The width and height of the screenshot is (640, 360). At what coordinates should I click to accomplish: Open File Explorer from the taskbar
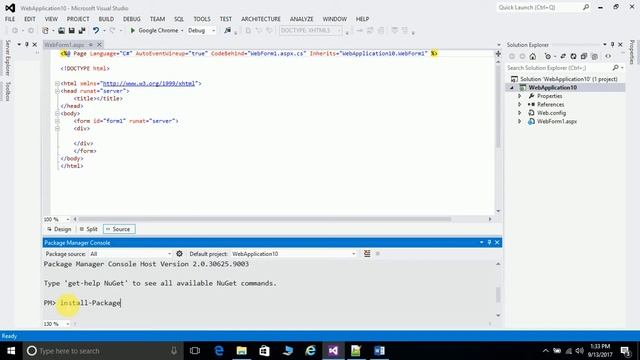[242, 351]
